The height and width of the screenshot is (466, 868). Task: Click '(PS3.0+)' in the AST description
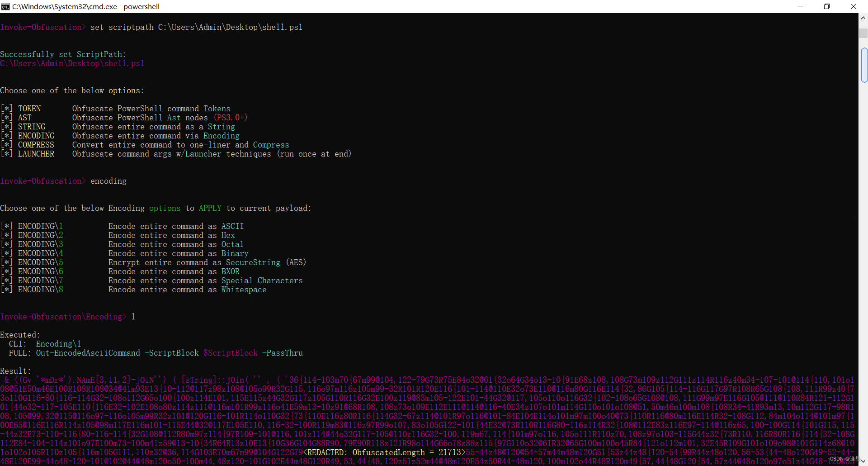[x=230, y=118]
